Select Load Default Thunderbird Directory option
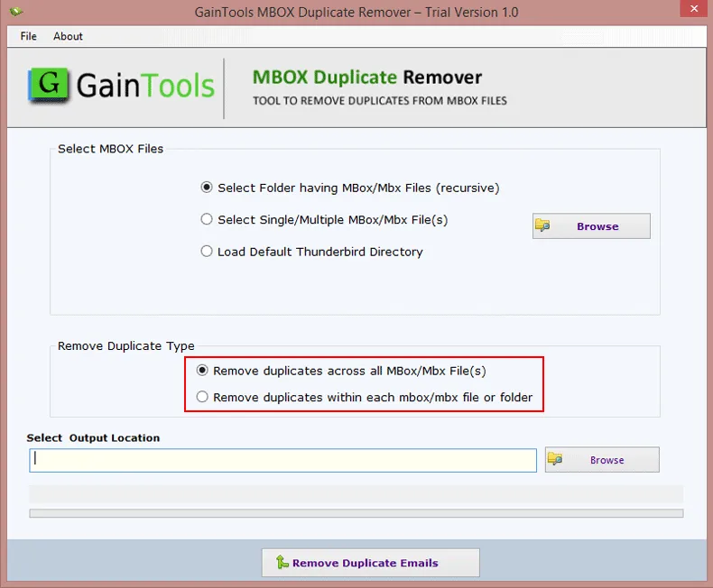This screenshot has height=588, width=713. click(207, 252)
